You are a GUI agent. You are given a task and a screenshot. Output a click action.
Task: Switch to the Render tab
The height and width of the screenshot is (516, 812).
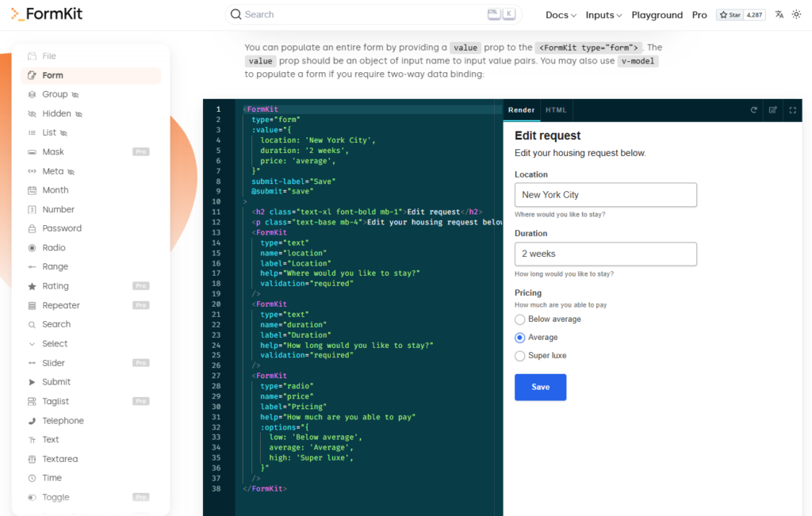click(x=521, y=110)
